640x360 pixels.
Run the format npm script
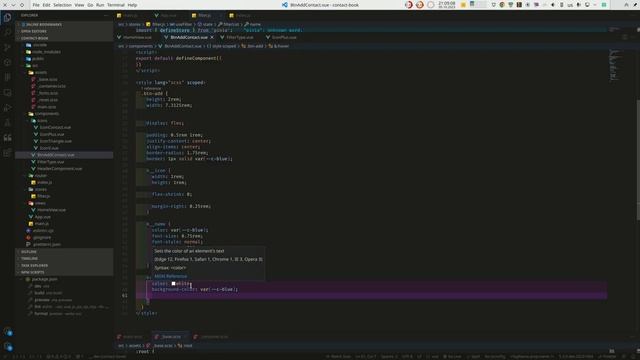(x=64, y=313)
